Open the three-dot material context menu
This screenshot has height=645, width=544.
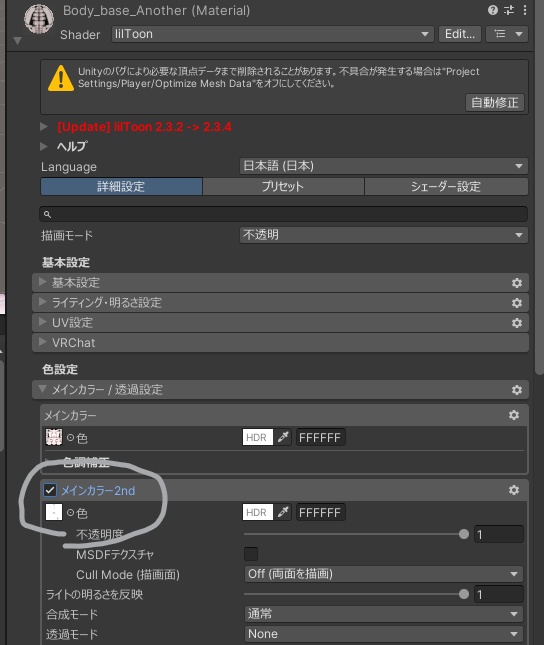click(x=525, y=10)
